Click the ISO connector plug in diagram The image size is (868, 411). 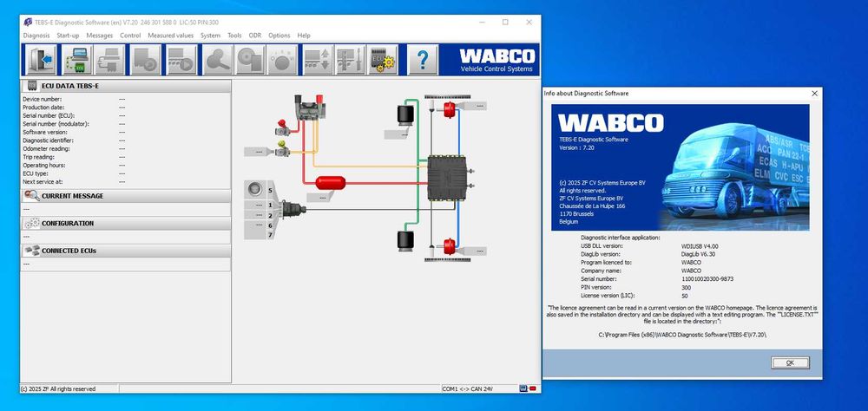click(x=293, y=210)
